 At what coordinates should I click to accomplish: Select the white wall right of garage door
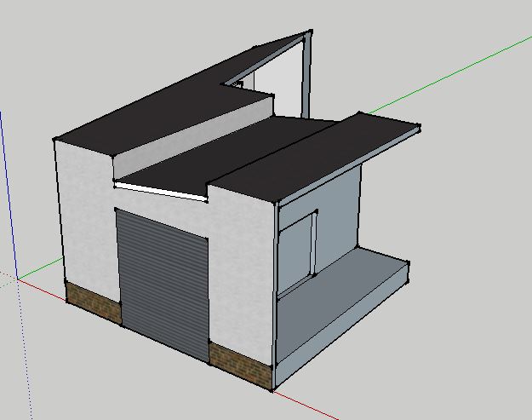[x=243, y=273]
